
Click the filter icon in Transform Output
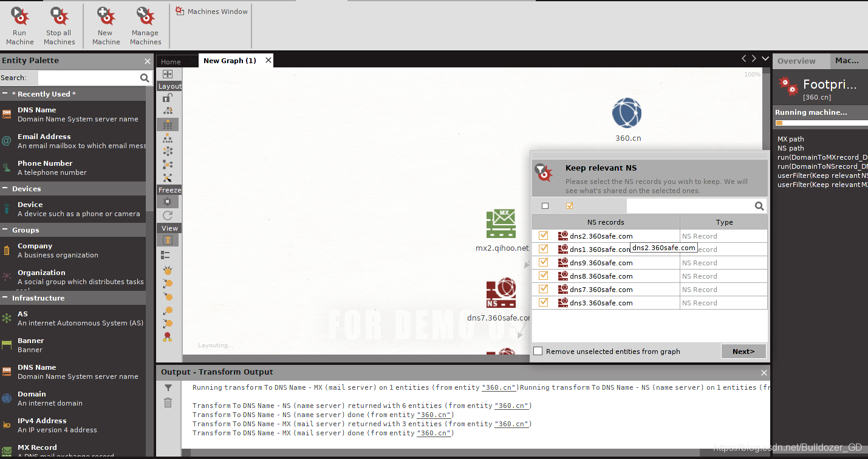[x=168, y=388]
